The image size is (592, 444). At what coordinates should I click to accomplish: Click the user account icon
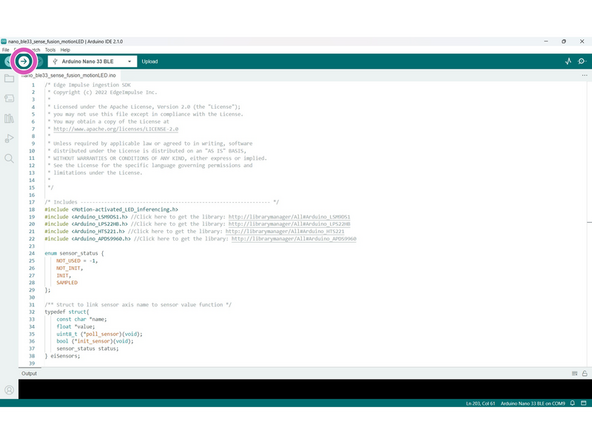point(9,390)
